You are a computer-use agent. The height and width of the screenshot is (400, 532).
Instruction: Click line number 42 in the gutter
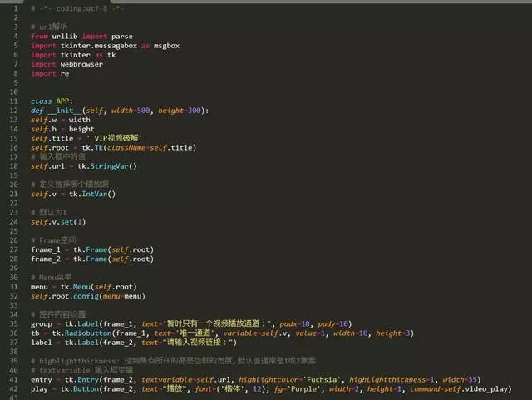[x=13, y=389]
